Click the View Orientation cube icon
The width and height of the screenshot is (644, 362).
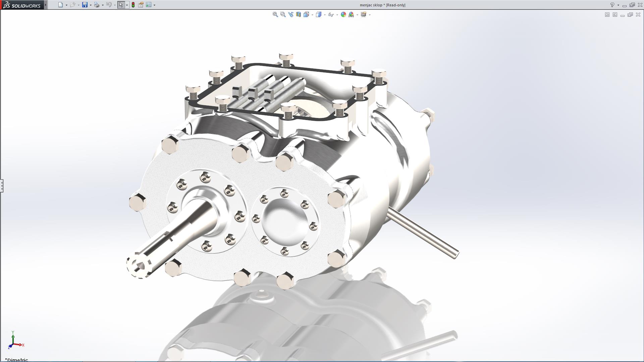point(306,14)
